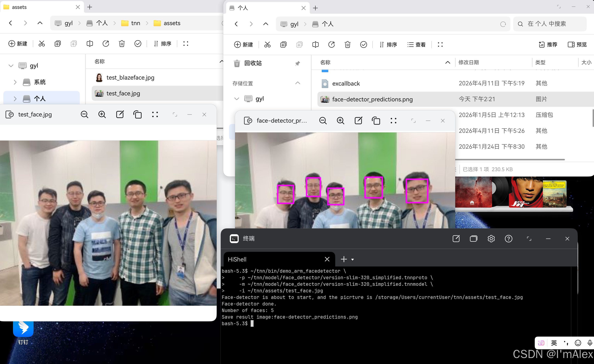The width and height of the screenshot is (594, 364).
Task: Click the select-all check icon in the 个人 window toolbar
Action: (364, 45)
